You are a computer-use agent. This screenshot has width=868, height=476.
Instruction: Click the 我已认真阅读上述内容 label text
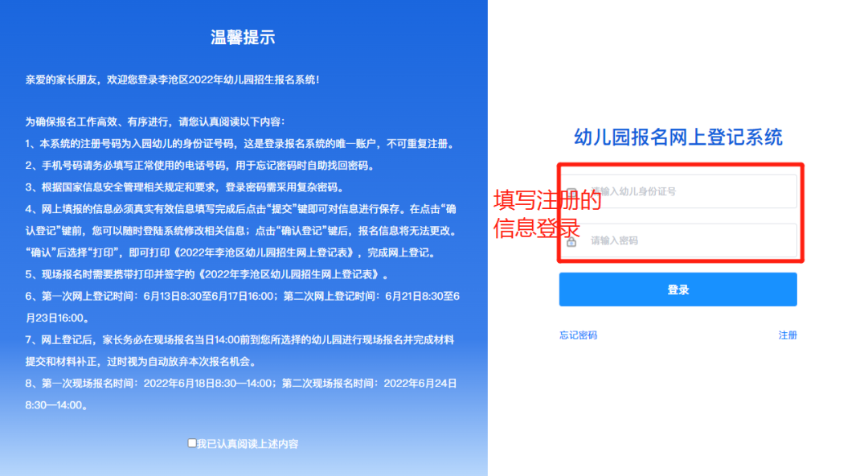pyautogui.click(x=248, y=444)
